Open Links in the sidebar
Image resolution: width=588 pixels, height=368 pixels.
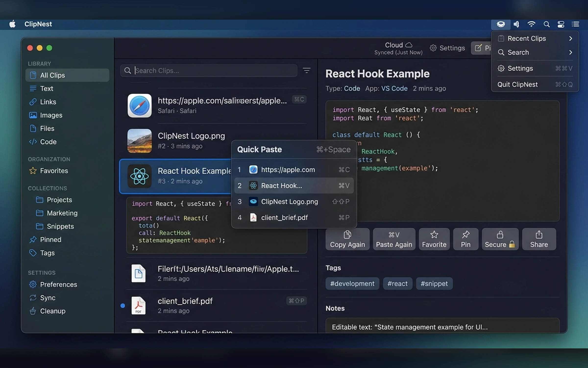point(67,102)
